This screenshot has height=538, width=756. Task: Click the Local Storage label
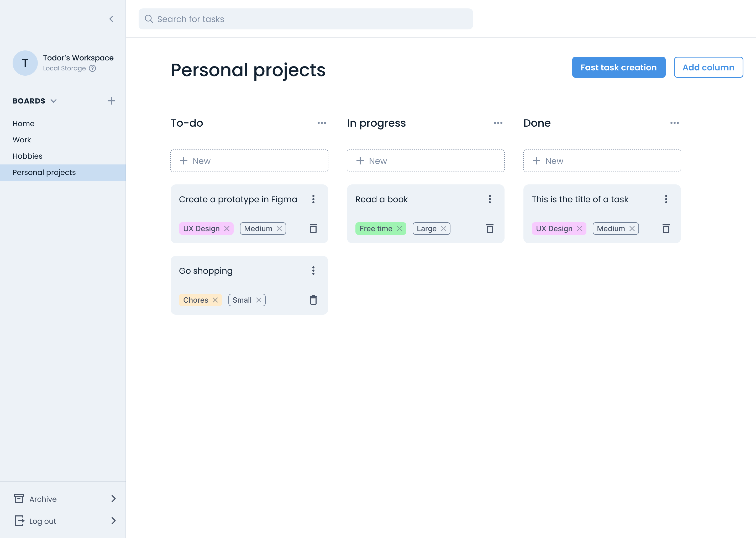pos(64,68)
